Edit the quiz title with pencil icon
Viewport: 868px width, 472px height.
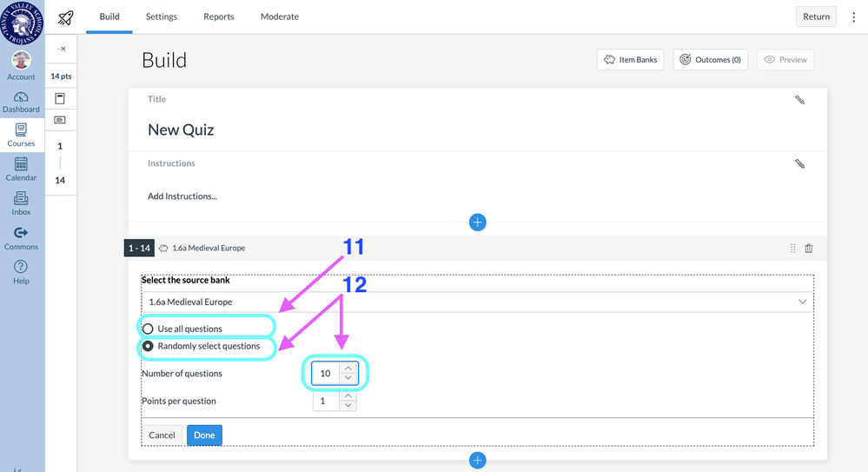pos(799,100)
